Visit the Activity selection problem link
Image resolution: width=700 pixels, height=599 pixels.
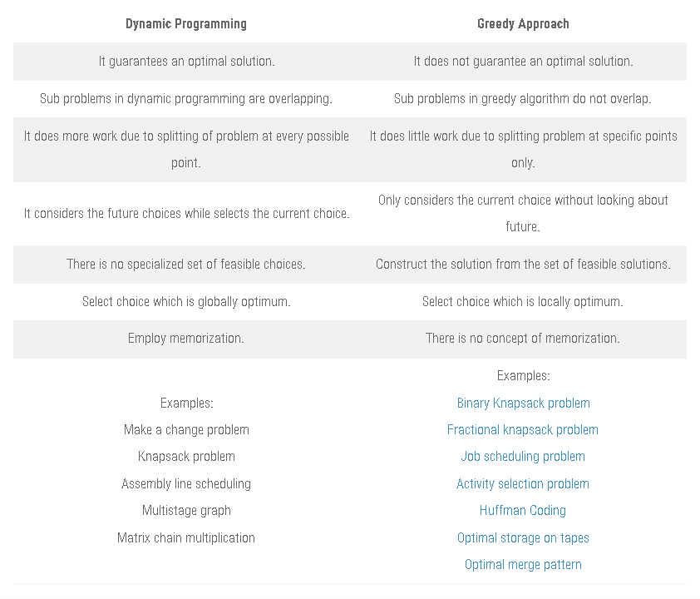click(x=523, y=483)
